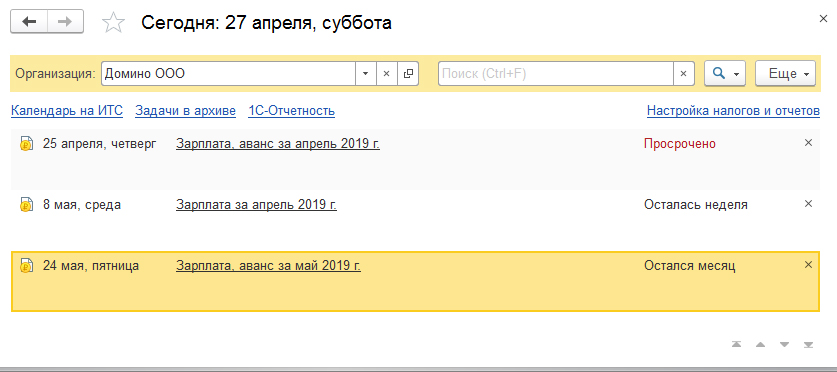Open Настройка налогов и отчетов link
Image resolution: width=837 pixels, height=372 pixels.
(x=733, y=111)
